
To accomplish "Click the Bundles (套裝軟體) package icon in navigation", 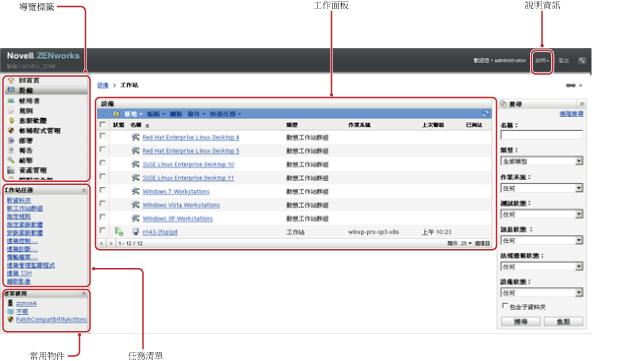I will pos(11,120).
